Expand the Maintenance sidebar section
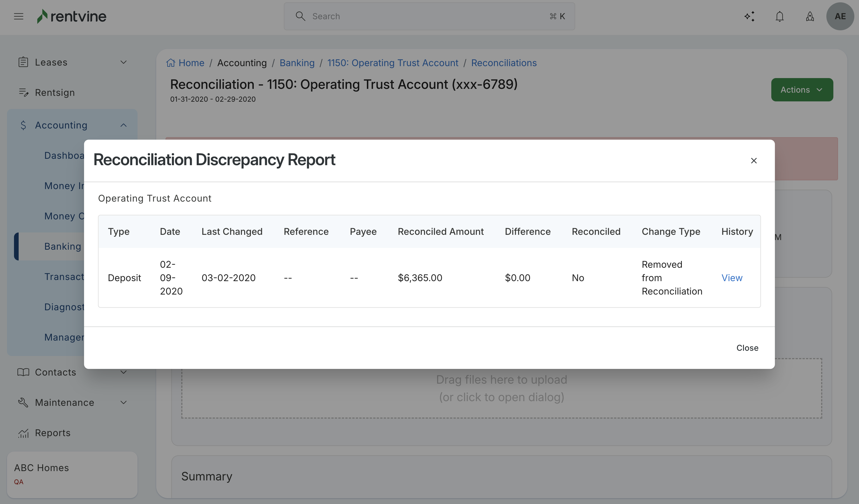Viewport: 859px width, 504px height. 123,402
